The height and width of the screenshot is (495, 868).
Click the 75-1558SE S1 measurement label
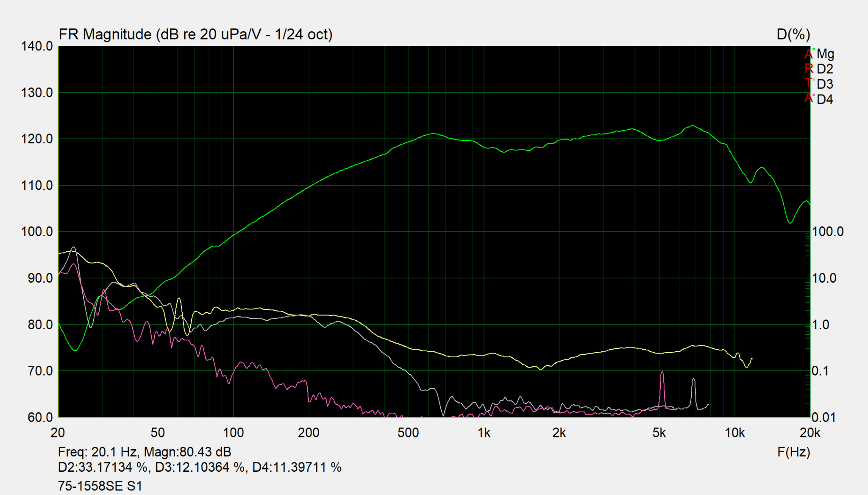(100, 486)
